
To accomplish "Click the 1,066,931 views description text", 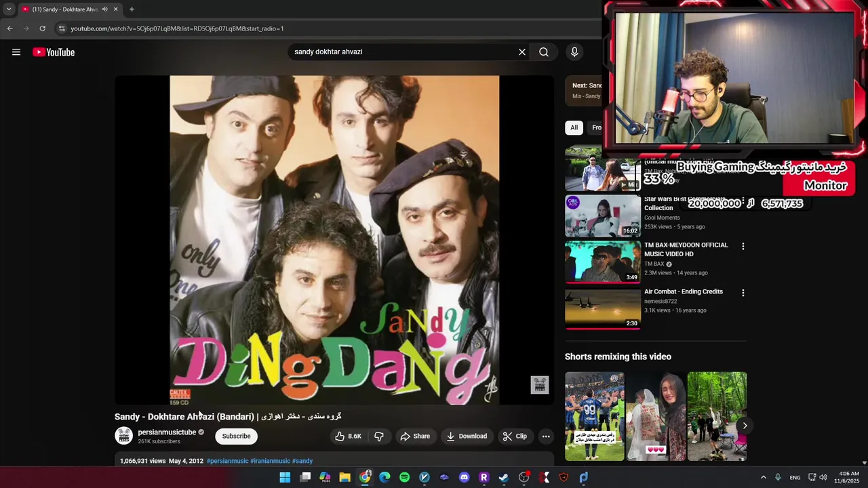I will click(x=143, y=461).
